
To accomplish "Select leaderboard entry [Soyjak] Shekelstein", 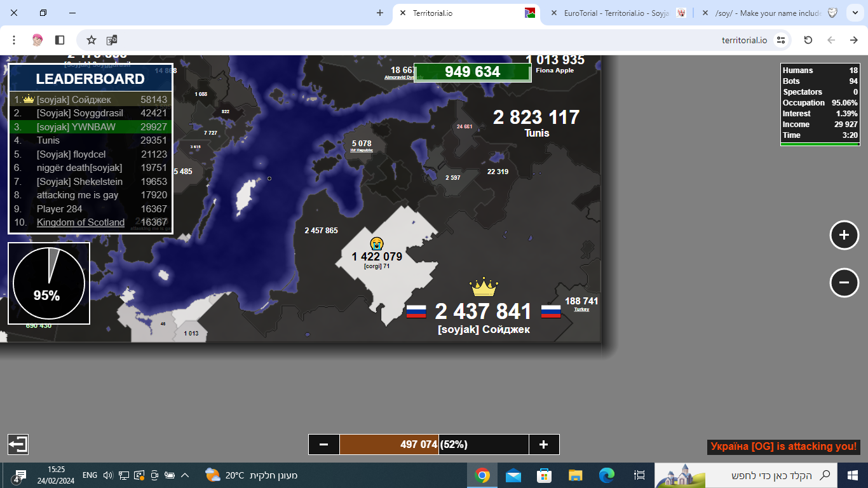I will [x=90, y=182].
